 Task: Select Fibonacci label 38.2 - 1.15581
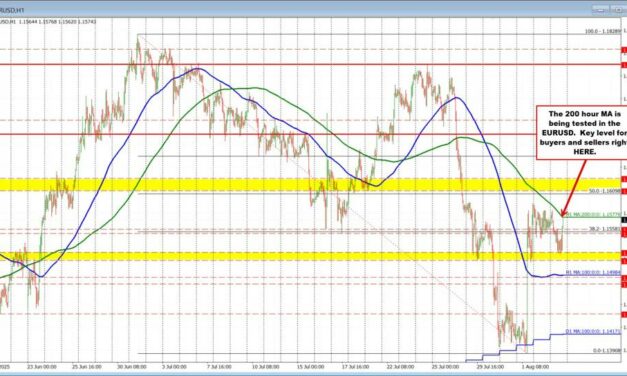605,229
